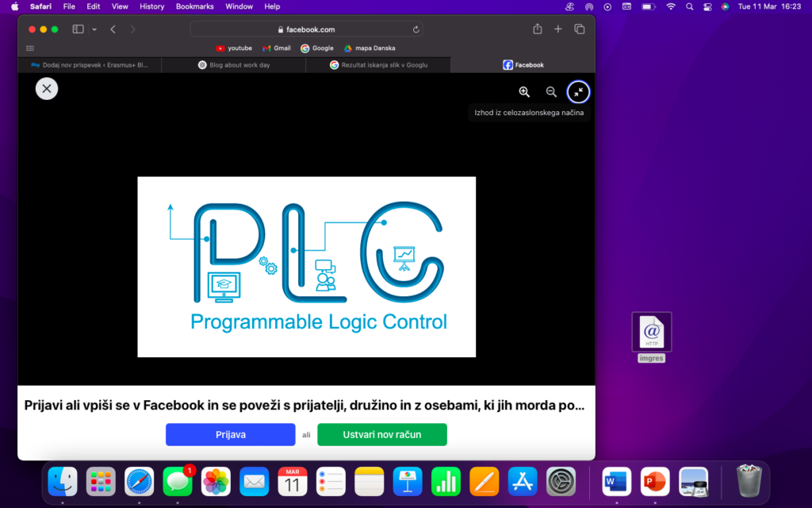The height and width of the screenshot is (508, 812).
Task: Click the Ustvari nov račun button
Action: coord(381,434)
